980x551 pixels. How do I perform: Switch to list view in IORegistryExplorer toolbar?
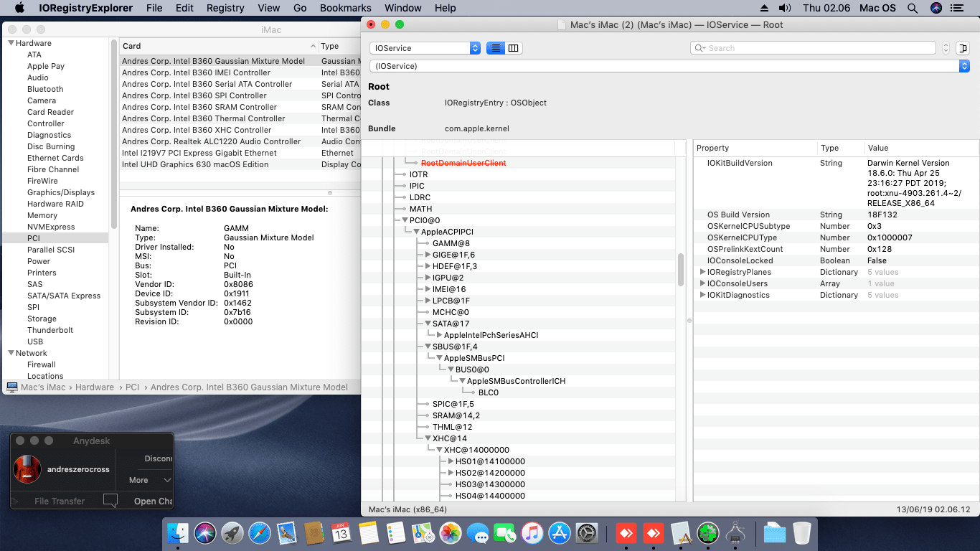pos(495,48)
